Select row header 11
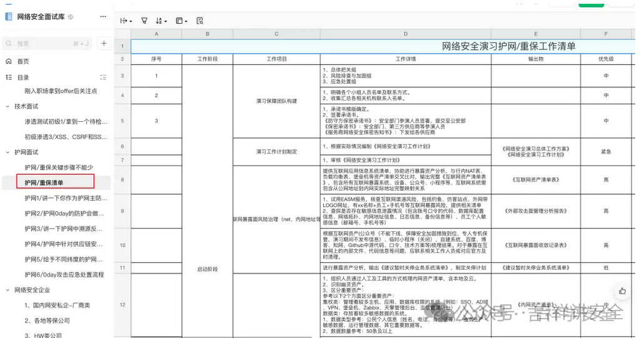 click(123, 267)
